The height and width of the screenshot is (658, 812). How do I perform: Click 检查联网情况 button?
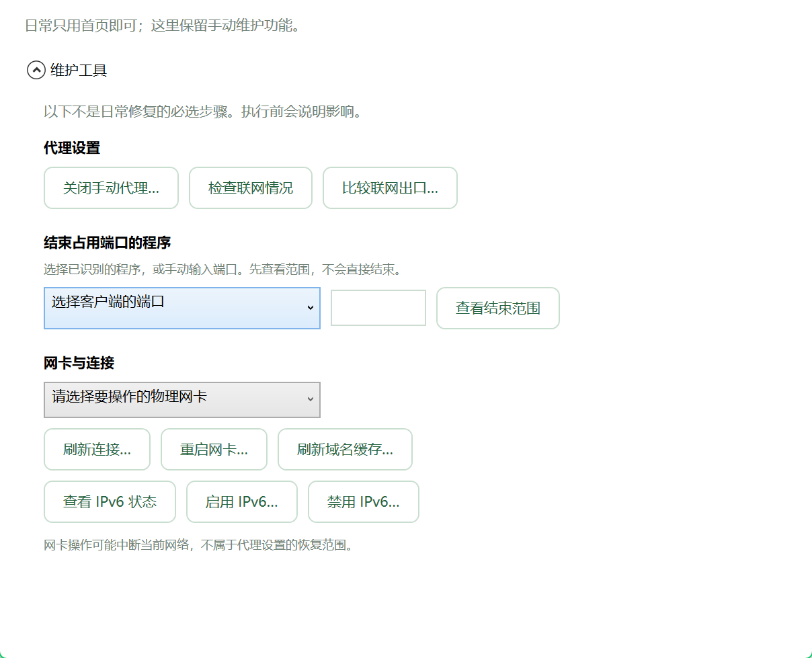coord(251,188)
